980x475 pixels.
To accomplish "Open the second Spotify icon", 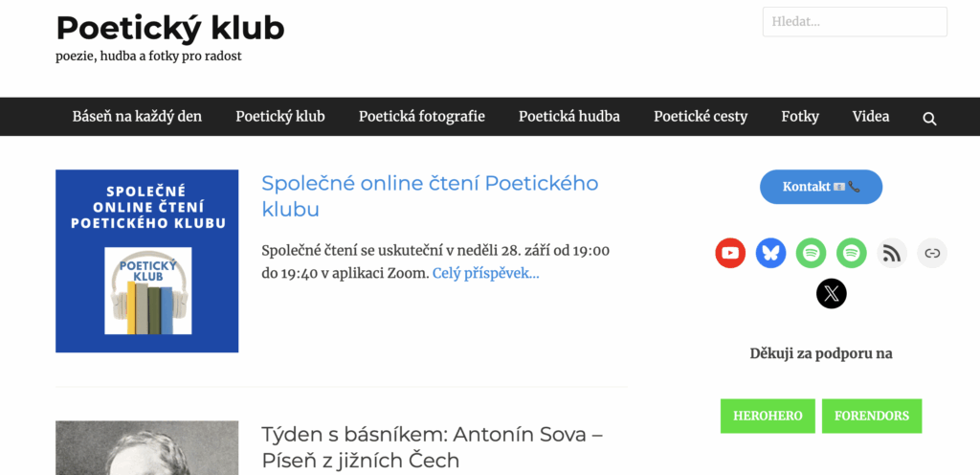I will 851,253.
